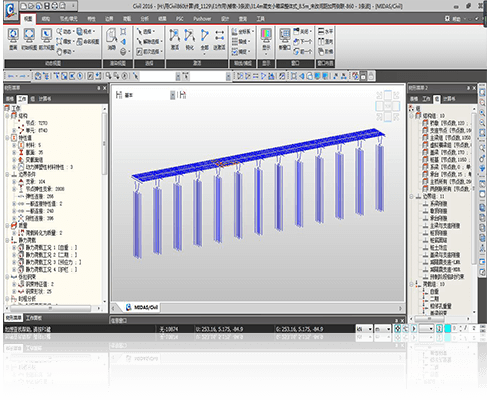This screenshot has width=490, height=400.
Task: Click the New file icon in quick access bar
Action: [x=23, y=6]
